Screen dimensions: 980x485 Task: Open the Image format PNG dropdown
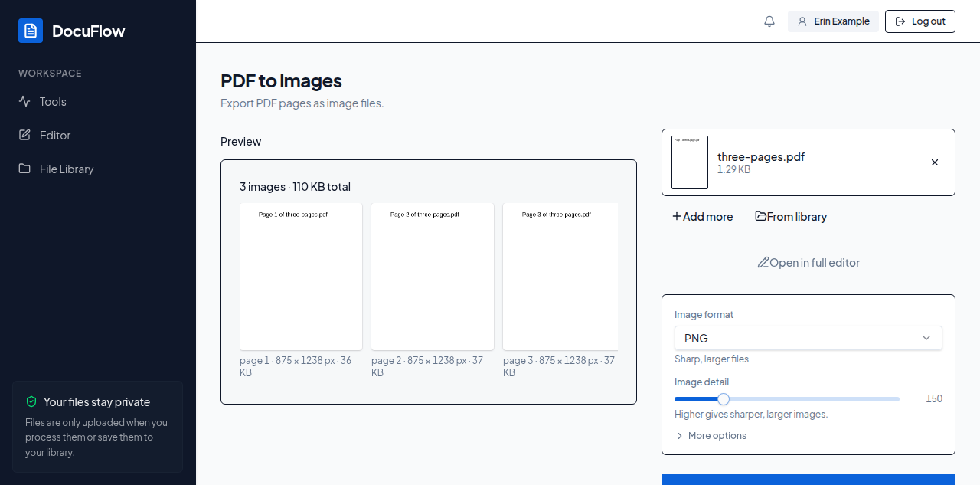808,338
